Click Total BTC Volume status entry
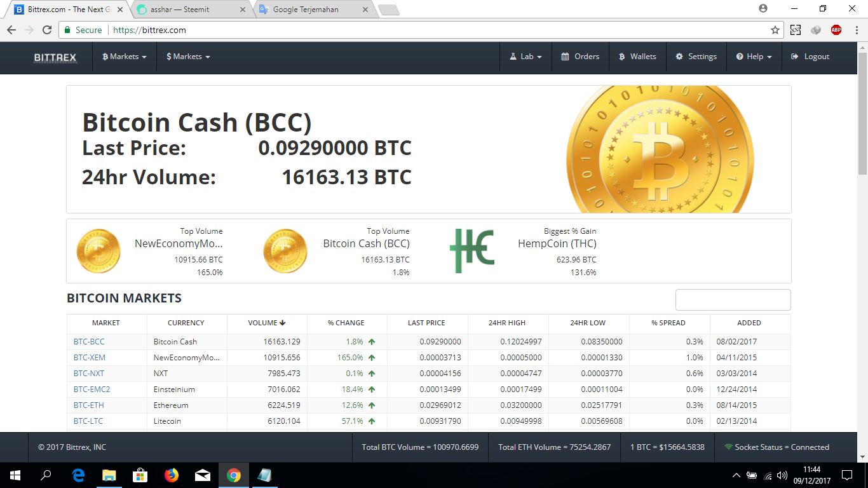868x488 pixels. click(420, 447)
